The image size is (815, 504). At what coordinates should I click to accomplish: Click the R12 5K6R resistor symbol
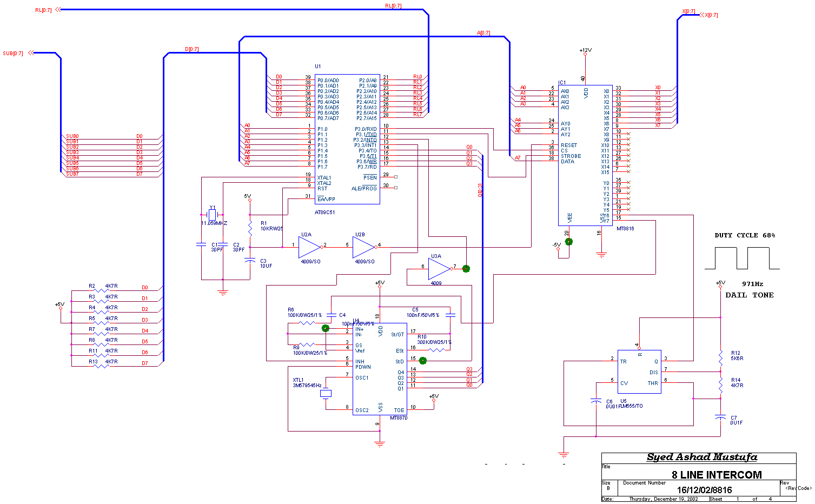tap(720, 358)
